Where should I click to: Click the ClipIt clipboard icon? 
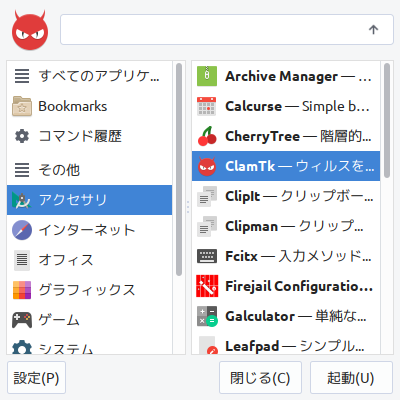click(x=207, y=196)
